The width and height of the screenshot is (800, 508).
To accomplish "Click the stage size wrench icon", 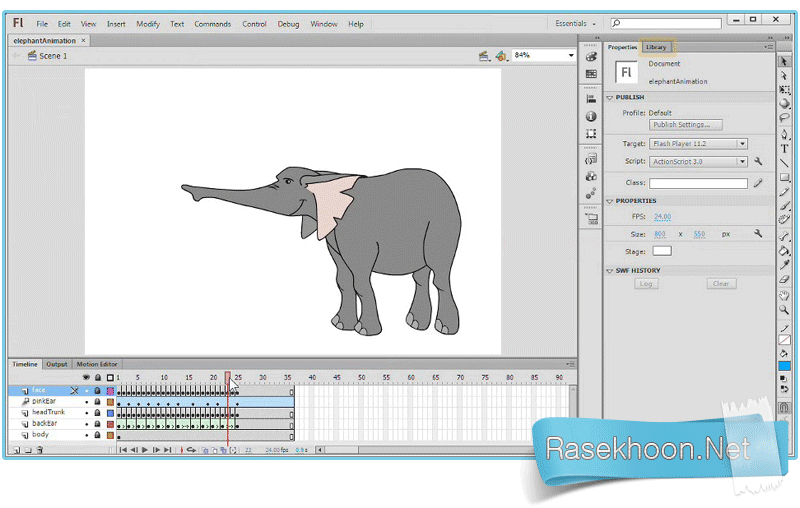I will (758, 233).
